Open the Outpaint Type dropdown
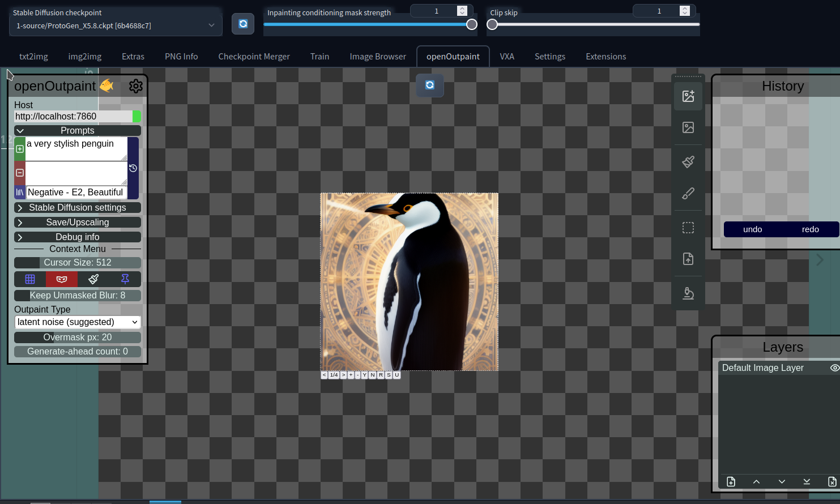The height and width of the screenshot is (504, 840). (x=78, y=322)
